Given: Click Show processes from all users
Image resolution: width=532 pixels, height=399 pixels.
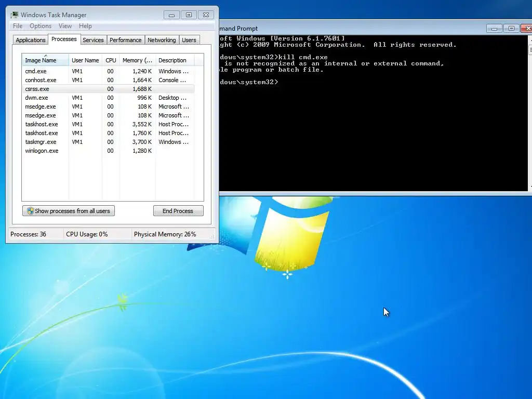Looking at the screenshot, I should point(69,211).
